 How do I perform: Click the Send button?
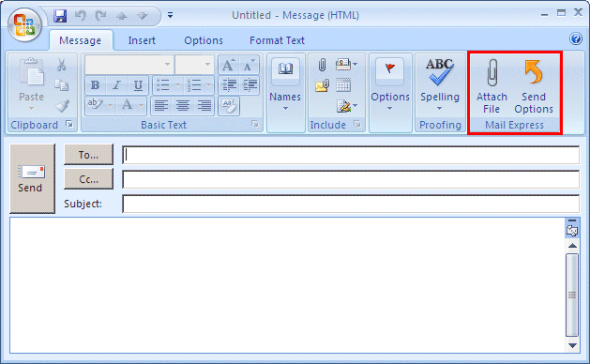[32, 178]
